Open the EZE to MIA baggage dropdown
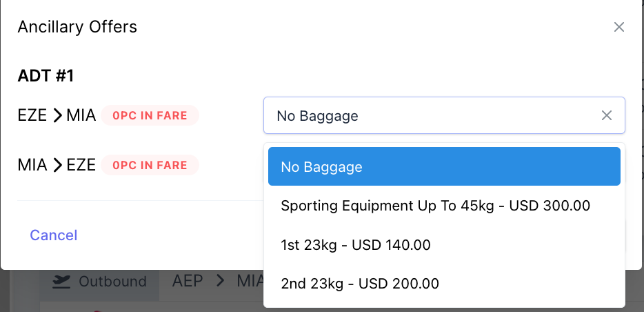Image resolution: width=644 pixels, height=312 pixels. [x=434, y=115]
